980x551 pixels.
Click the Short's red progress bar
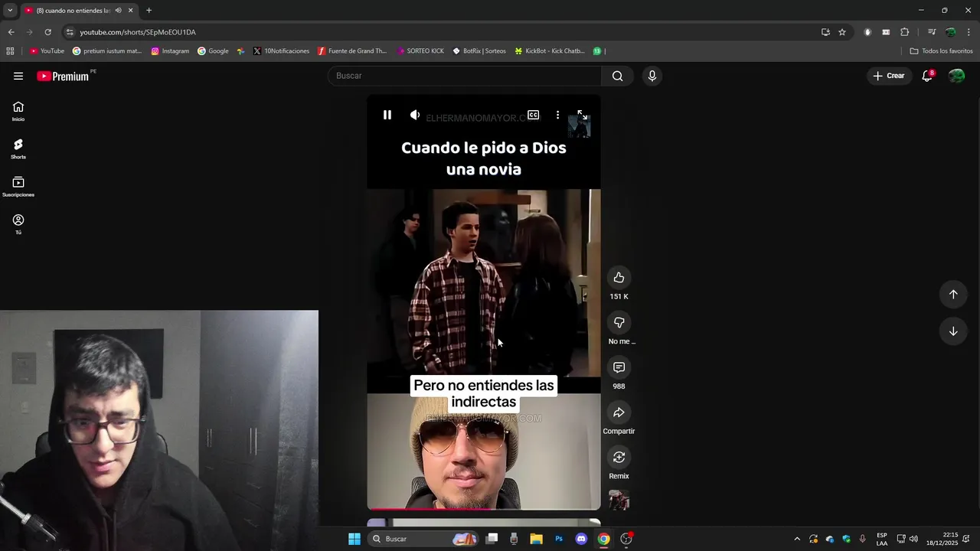coord(484,508)
